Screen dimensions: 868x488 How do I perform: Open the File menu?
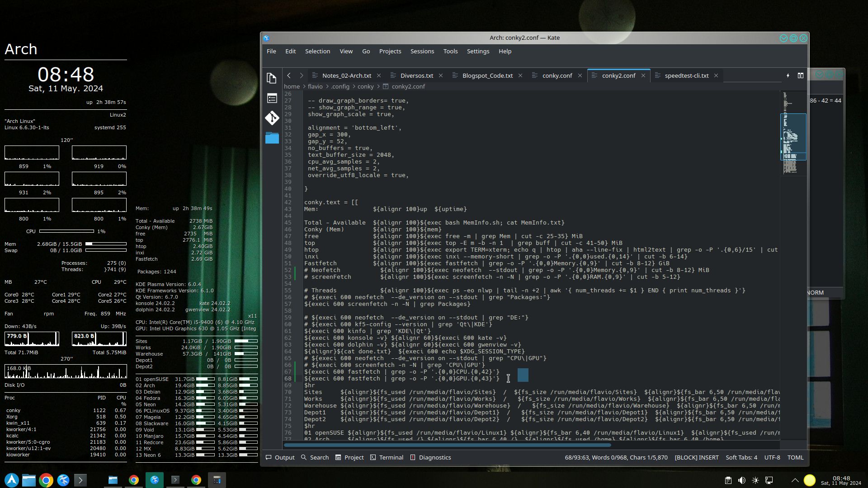(x=271, y=52)
